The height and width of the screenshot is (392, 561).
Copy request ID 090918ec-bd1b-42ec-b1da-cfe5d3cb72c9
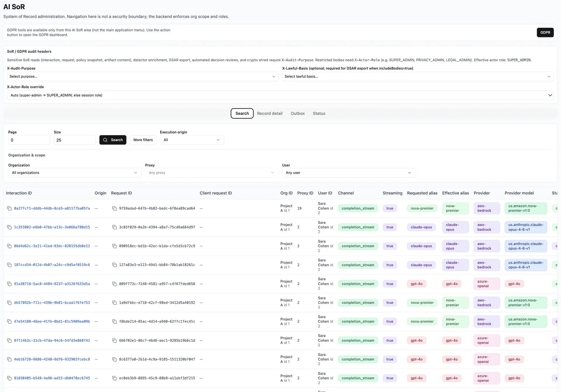114,246
